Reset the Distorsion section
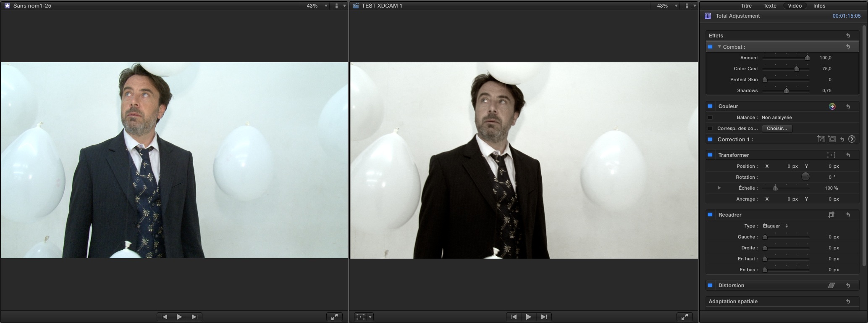868x323 pixels. [848, 286]
